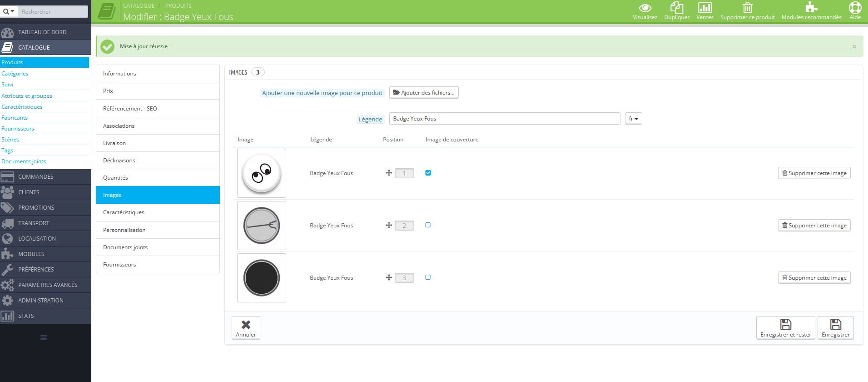
Task: Open the Fournisseurs product tab
Action: click(158, 265)
